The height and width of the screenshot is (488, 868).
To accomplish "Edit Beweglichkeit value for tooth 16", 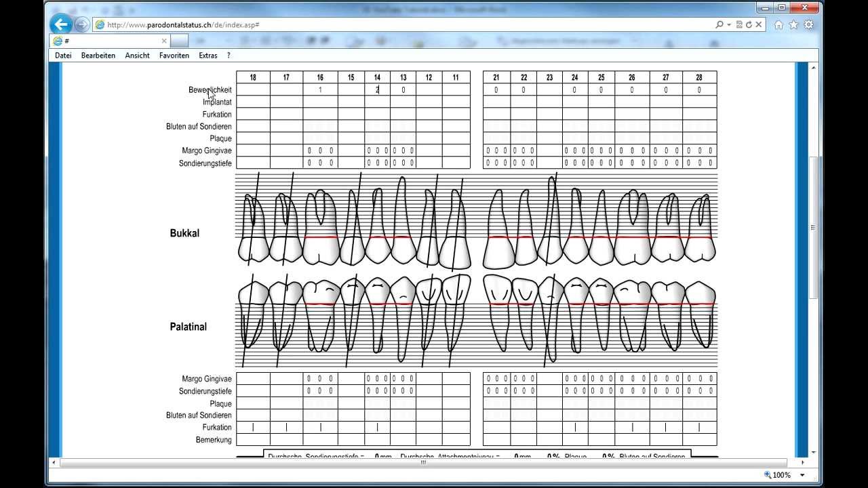I will (320, 89).
